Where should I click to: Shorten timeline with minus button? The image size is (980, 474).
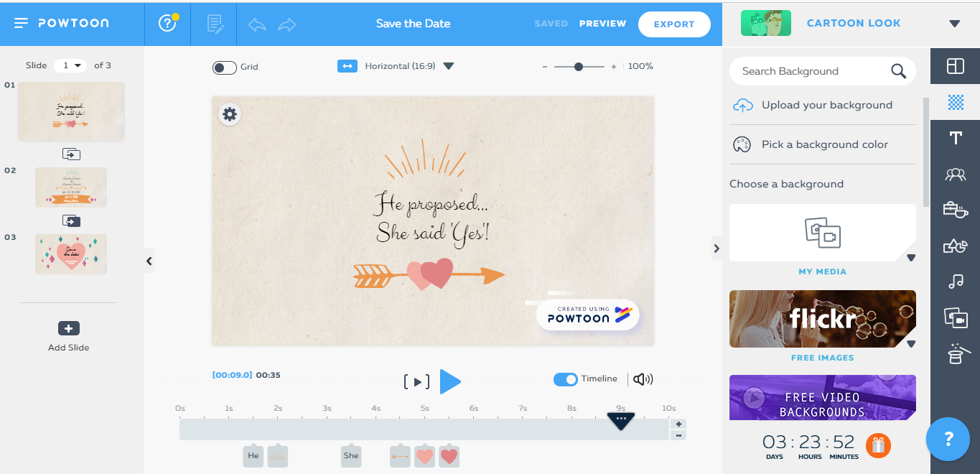[679, 435]
